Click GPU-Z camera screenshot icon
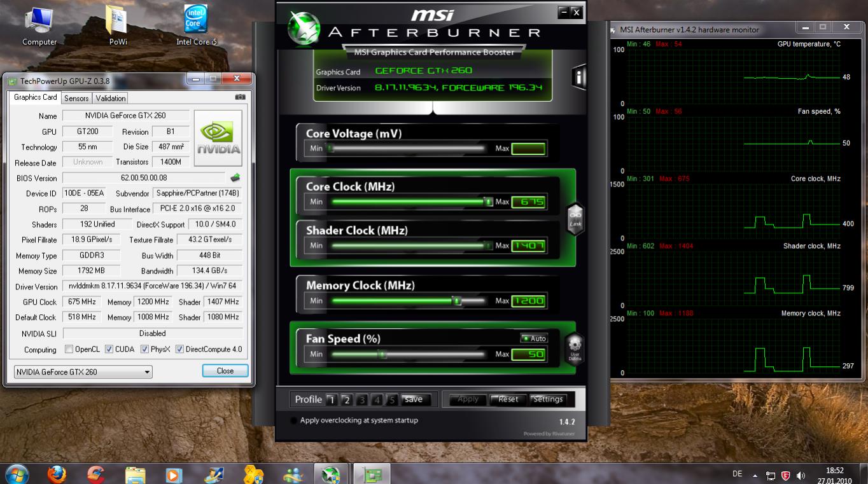 coord(240,97)
